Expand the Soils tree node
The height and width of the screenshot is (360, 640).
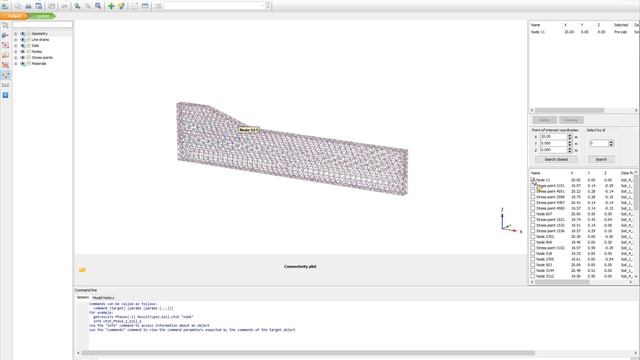(16, 46)
